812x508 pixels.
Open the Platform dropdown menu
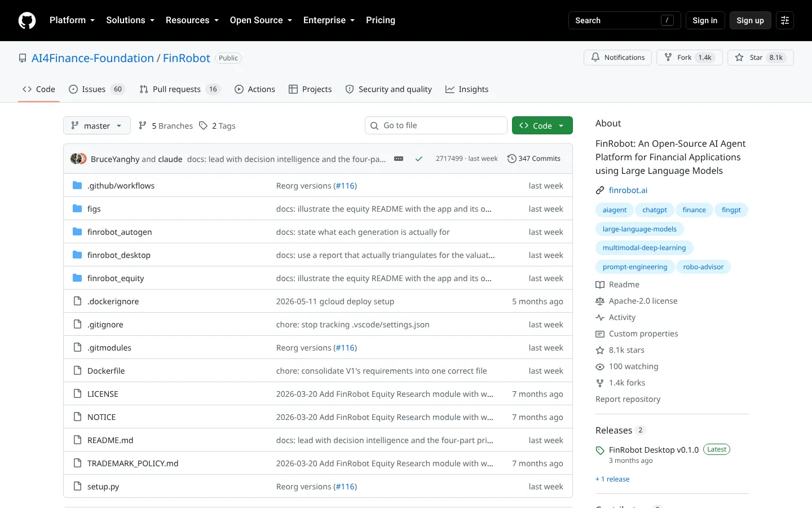click(x=72, y=20)
